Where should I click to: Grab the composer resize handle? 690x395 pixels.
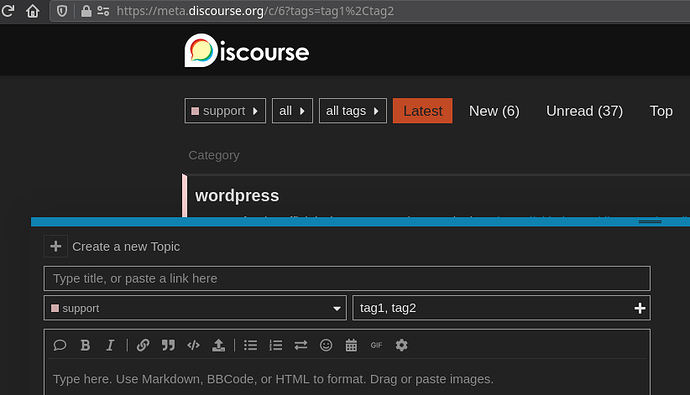(x=650, y=222)
